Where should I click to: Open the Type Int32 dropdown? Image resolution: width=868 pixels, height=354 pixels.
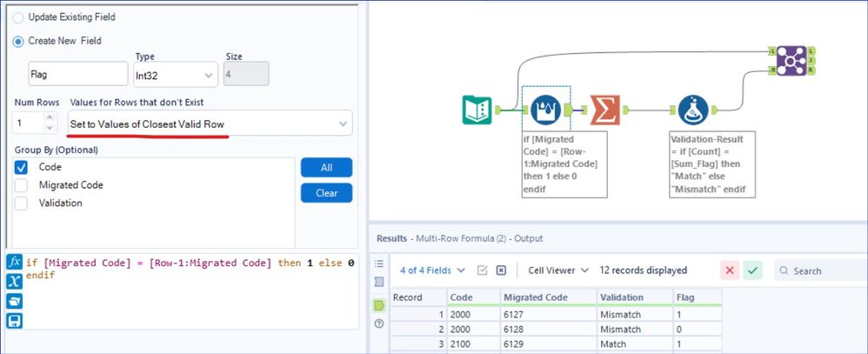pos(176,75)
